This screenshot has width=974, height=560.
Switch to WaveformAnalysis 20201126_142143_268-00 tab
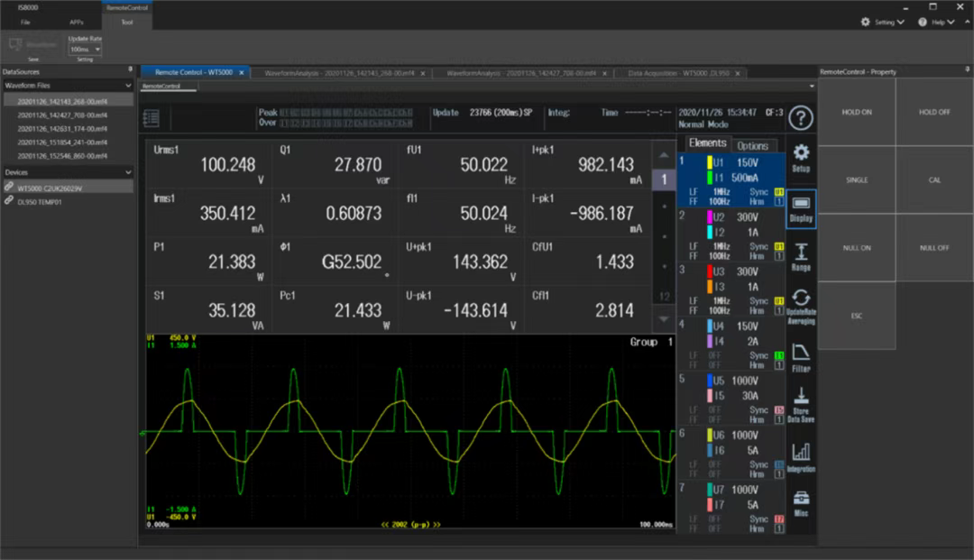coord(339,73)
